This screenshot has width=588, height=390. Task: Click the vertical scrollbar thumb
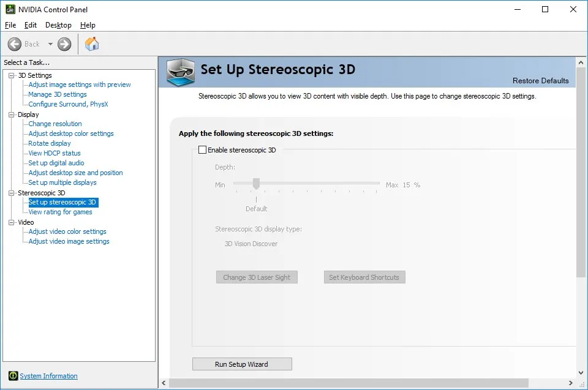581,173
